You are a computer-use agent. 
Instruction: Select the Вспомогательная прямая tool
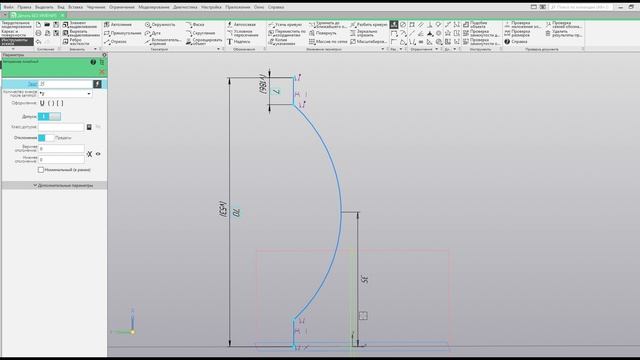(x=162, y=42)
